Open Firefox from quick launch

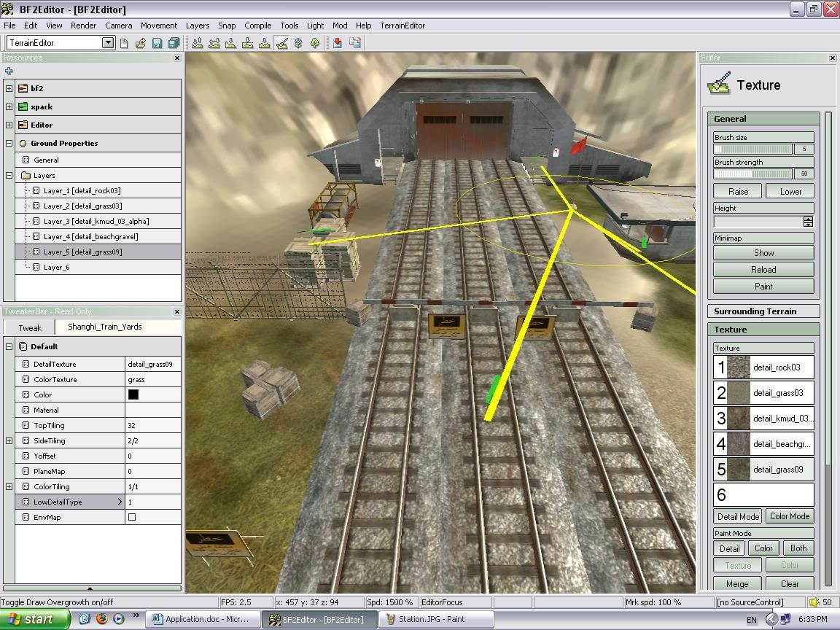point(102,619)
